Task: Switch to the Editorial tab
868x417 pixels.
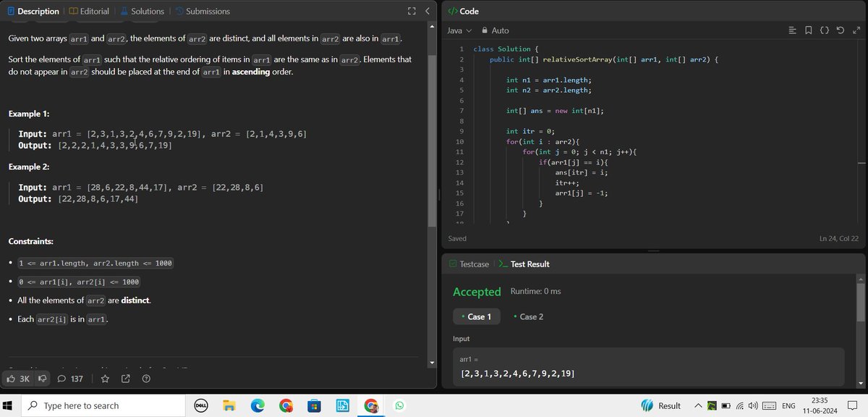Action: (90, 11)
